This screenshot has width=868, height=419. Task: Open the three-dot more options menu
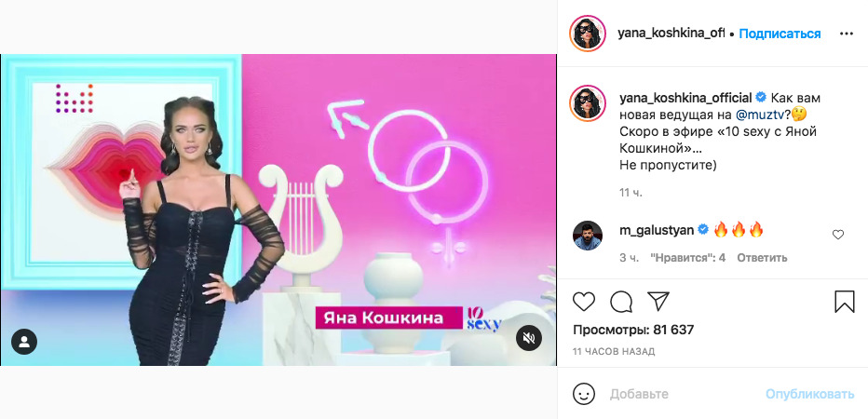click(x=847, y=34)
